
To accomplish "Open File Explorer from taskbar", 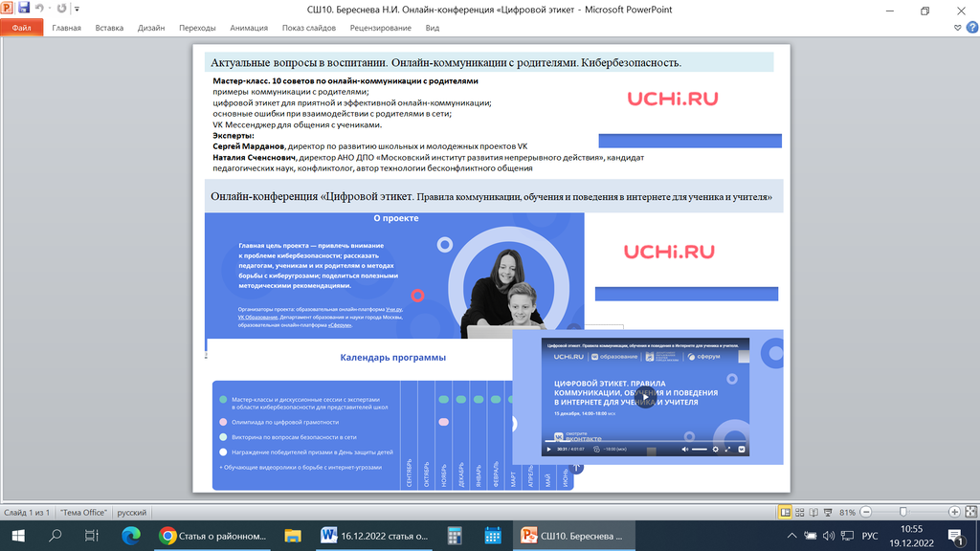I will coord(293,536).
